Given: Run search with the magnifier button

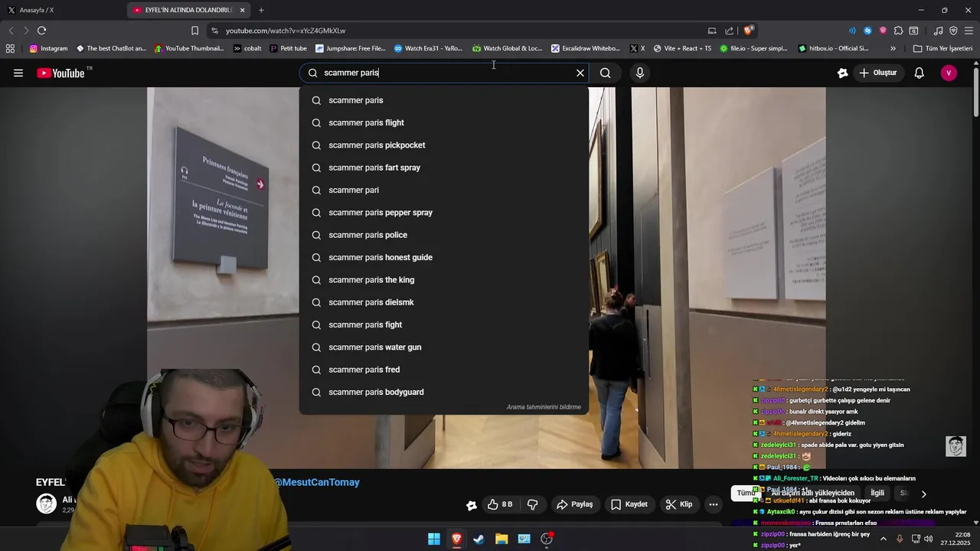Looking at the screenshot, I should 605,73.
